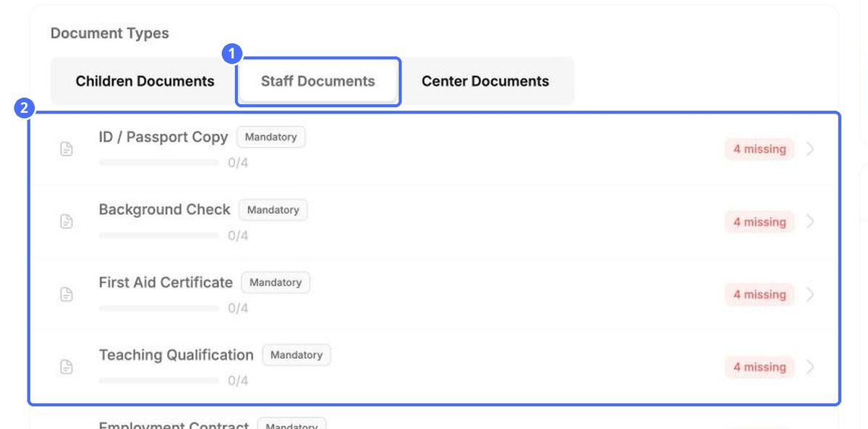Click the First Aid Certificate progress bar
The width and height of the screenshot is (868, 429).
(x=159, y=308)
